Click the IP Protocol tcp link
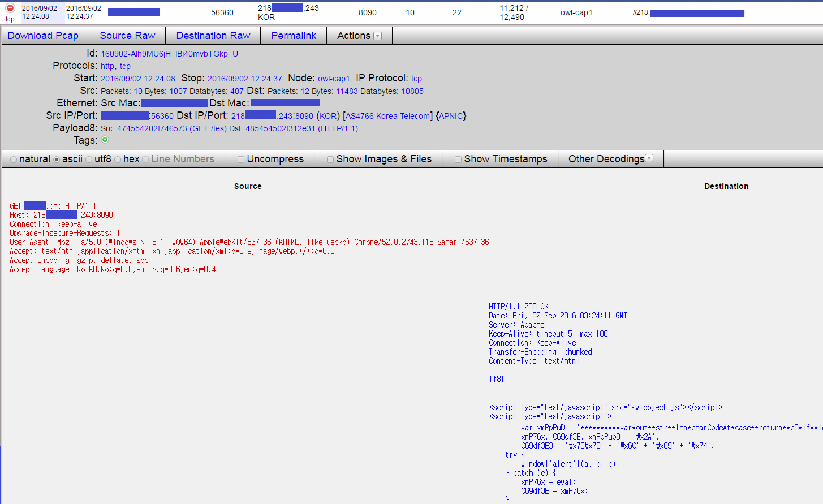Image resolution: width=823 pixels, height=504 pixels. [x=416, y=79]
